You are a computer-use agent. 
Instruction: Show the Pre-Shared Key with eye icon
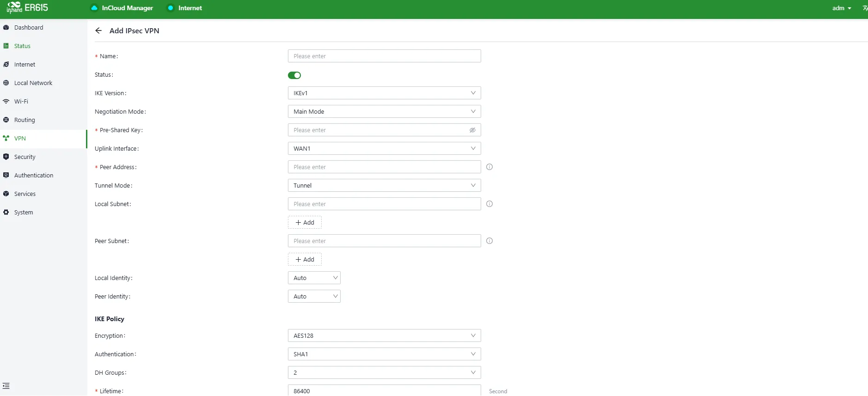pyautogui.click(x=472, y=130)
